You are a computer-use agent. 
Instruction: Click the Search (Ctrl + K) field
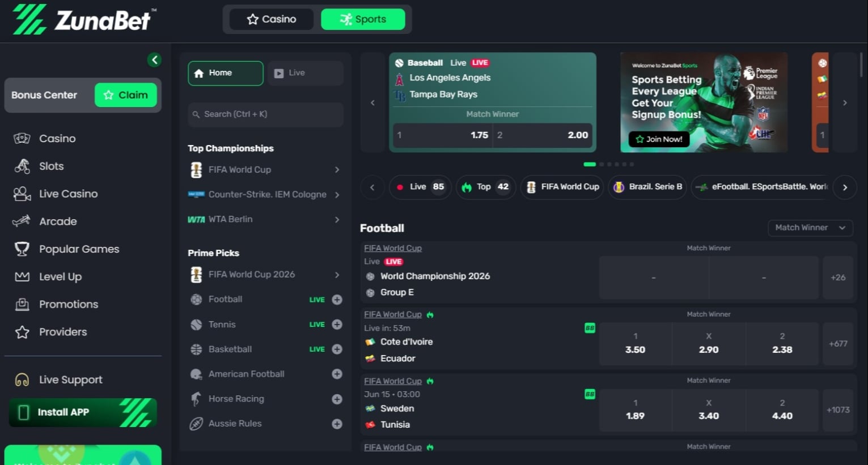(x=265, y=114)
